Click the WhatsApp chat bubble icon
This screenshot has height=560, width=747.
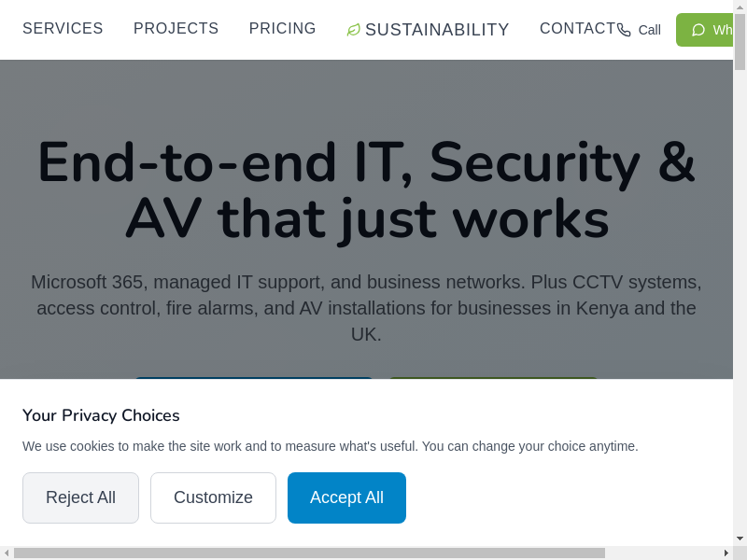coord(698,30)
